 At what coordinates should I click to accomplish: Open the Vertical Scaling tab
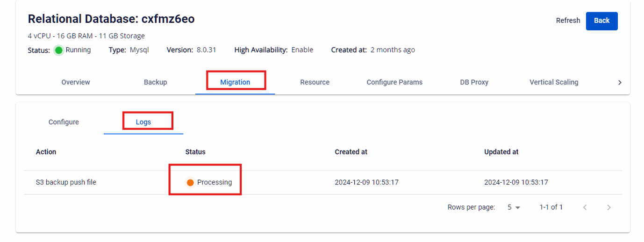point(553,82)
